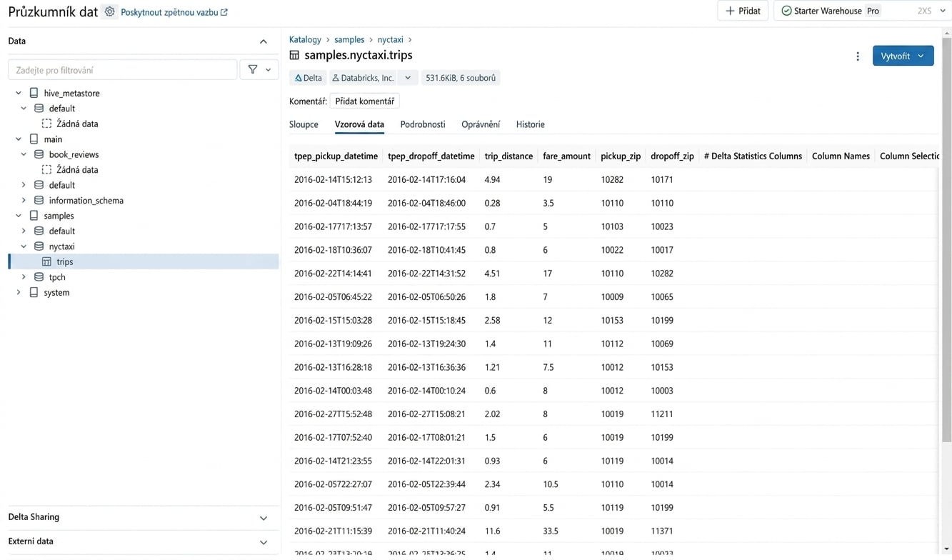952x560 pixels.
Task: Click fare_amount column header
Action: pyautogui.click(x=566, y=156)
